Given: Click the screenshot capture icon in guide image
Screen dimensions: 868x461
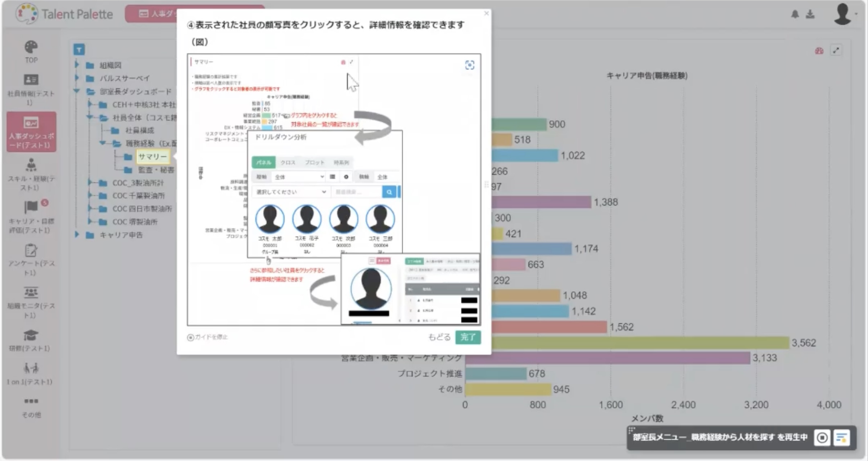Looking at the screenshot, I should coord(469,65).
